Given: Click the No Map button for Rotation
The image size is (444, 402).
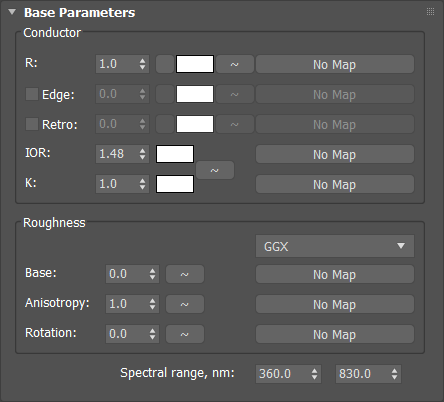Looking at the screenshot, I should point(335,334).
